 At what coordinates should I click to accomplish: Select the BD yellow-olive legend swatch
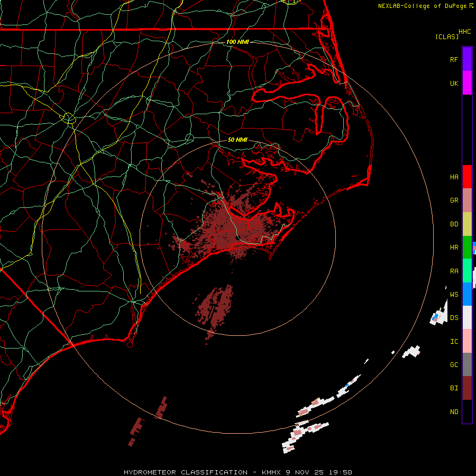pos(467,224)
